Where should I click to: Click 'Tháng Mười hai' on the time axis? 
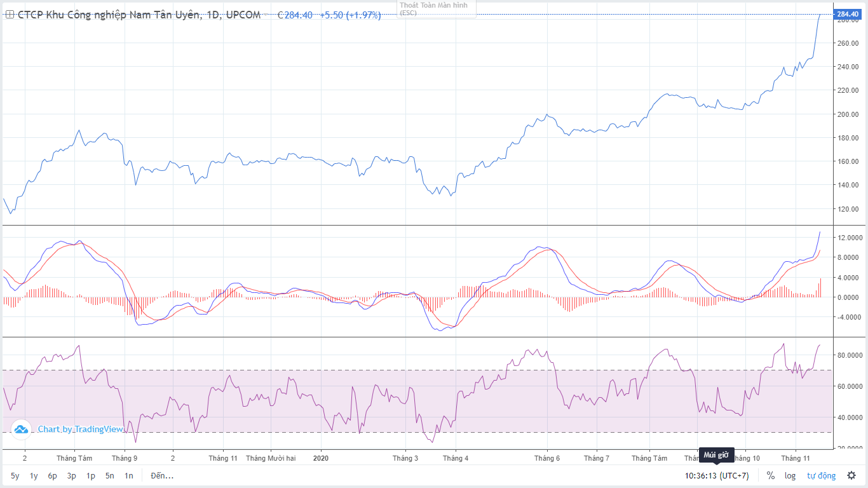271,458
